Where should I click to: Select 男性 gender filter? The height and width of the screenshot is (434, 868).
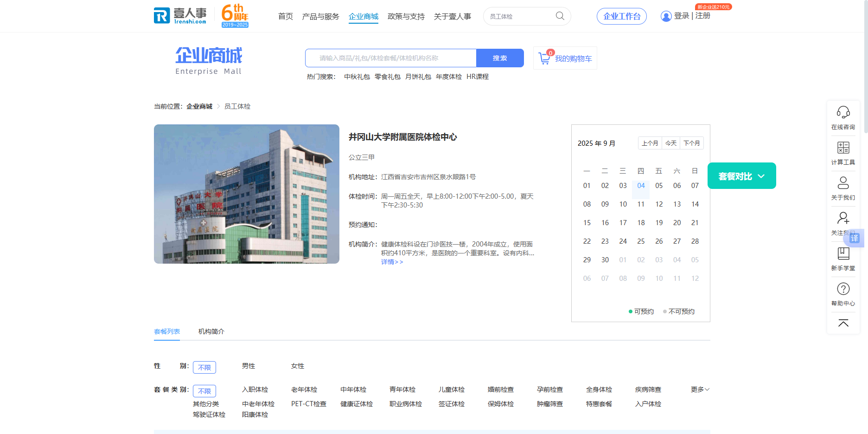coord(249,366)
